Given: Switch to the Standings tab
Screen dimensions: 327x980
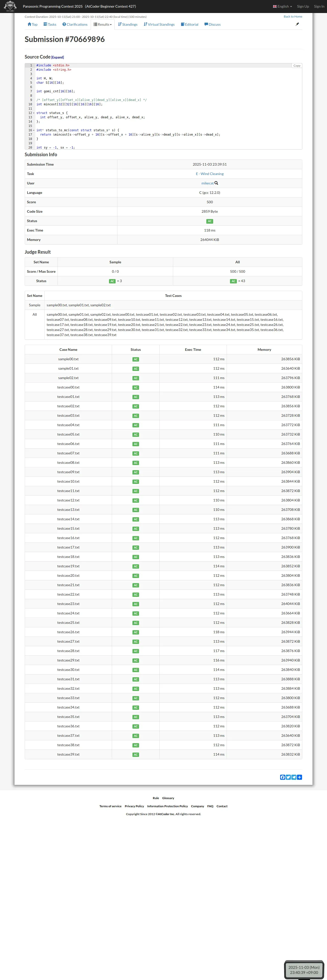Looking at the screenshot, I should [x=128, y=24].
